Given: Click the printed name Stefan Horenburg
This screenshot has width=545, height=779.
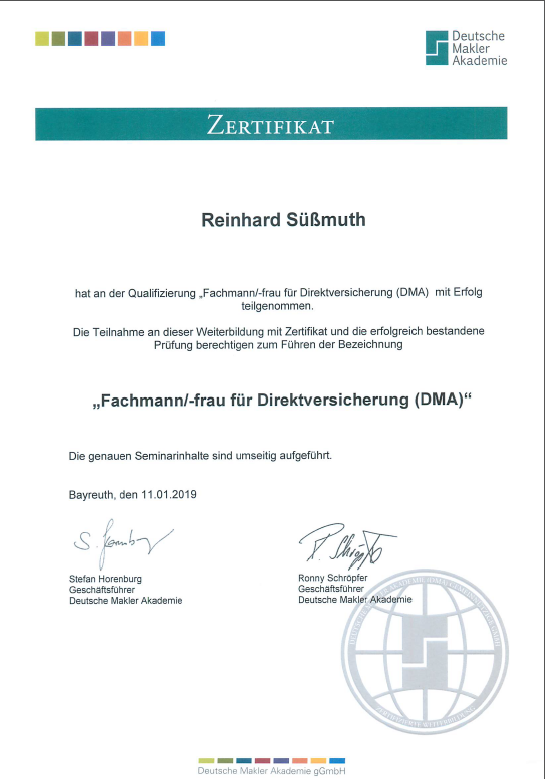Looking at the screenshot, I should [105, 579].
